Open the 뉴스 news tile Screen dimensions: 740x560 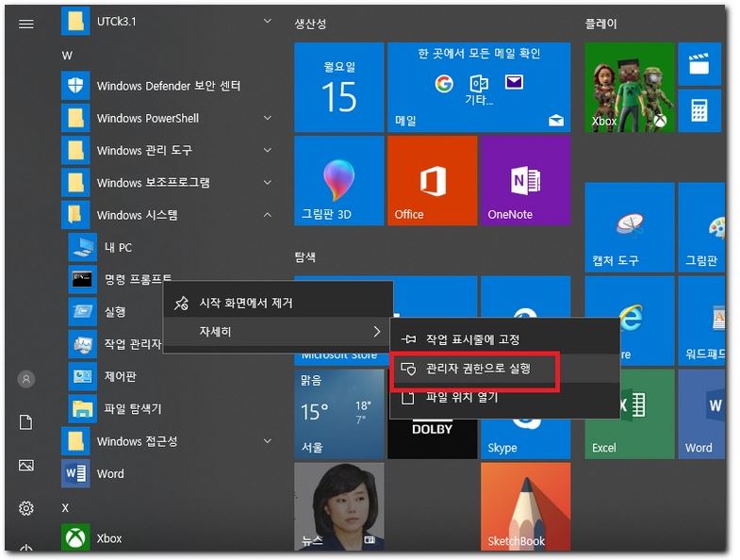click(x=338, y=506)
